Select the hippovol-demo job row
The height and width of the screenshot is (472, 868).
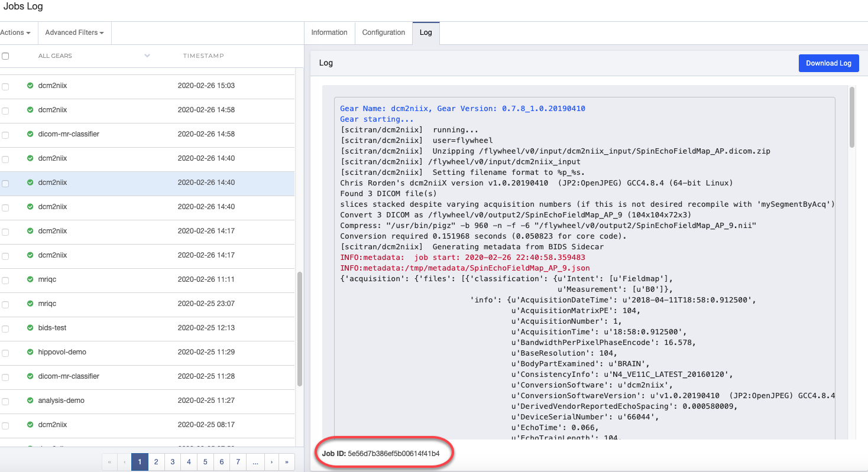tap(147, 352)
